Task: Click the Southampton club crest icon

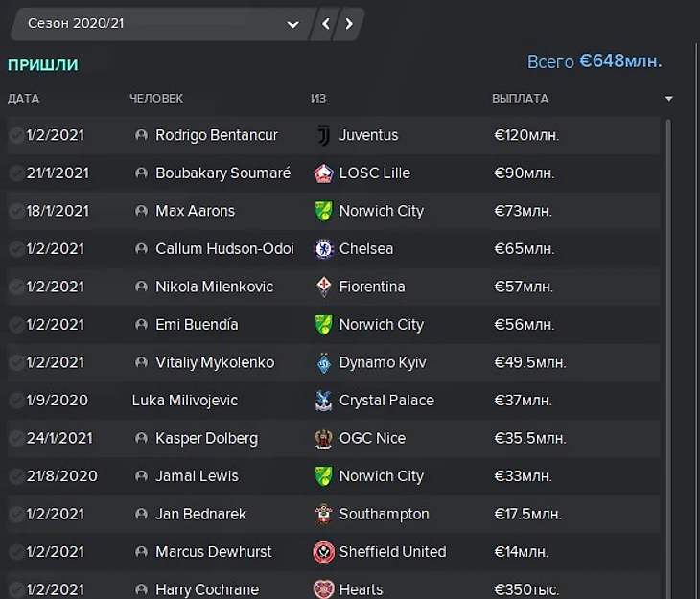Action: [x=323, y=515]
